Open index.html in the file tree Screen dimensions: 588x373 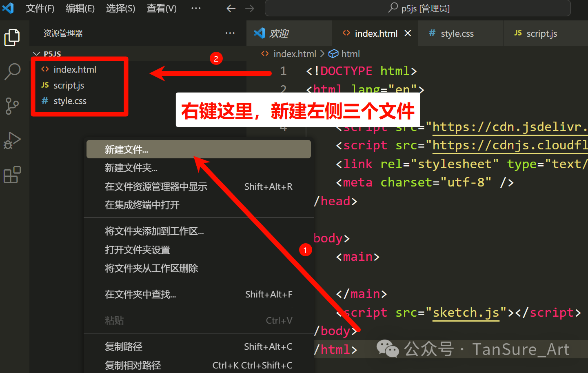75,69
